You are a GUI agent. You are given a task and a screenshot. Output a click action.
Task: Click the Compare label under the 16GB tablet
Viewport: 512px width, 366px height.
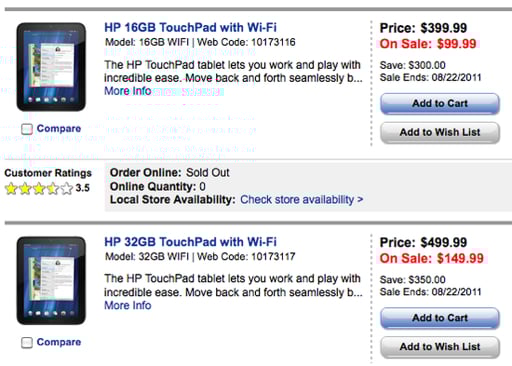(x=59, y=128)
